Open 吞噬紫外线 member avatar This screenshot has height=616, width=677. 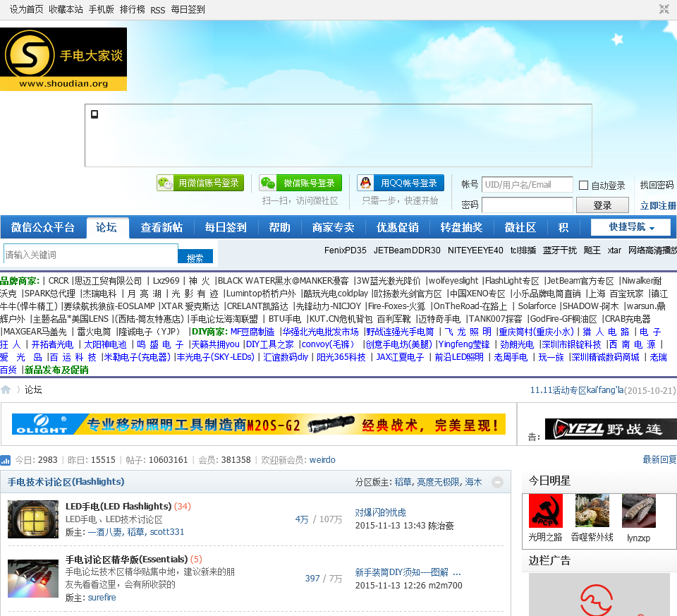coord(592,511)
